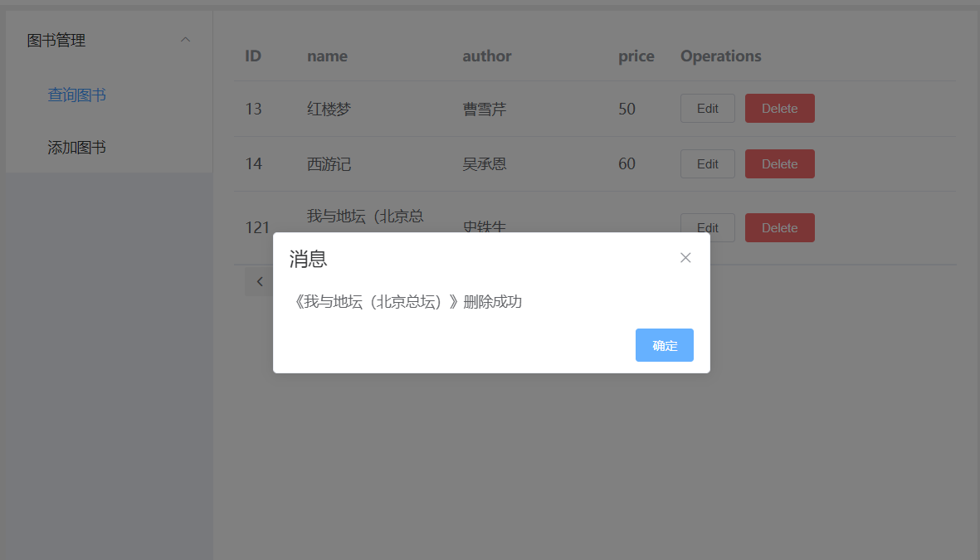This screenshot has width=980, height=560.
Task: Confirm the message with the 确定 button
Action: coord(665,345)
